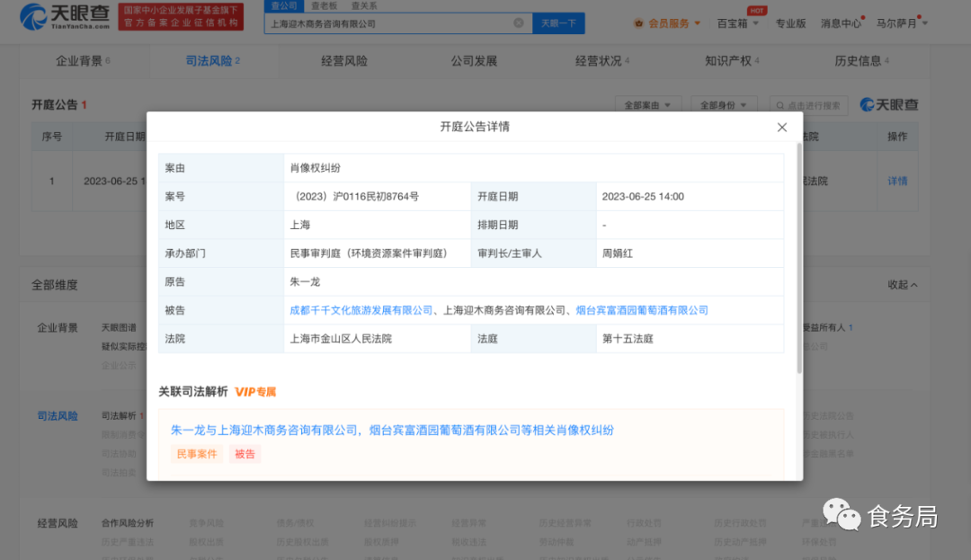Screen dimensions: 971x560
Task: Open the 全部身份 filter dropdown
Action: pyautogui.click(x=723, y=105)
